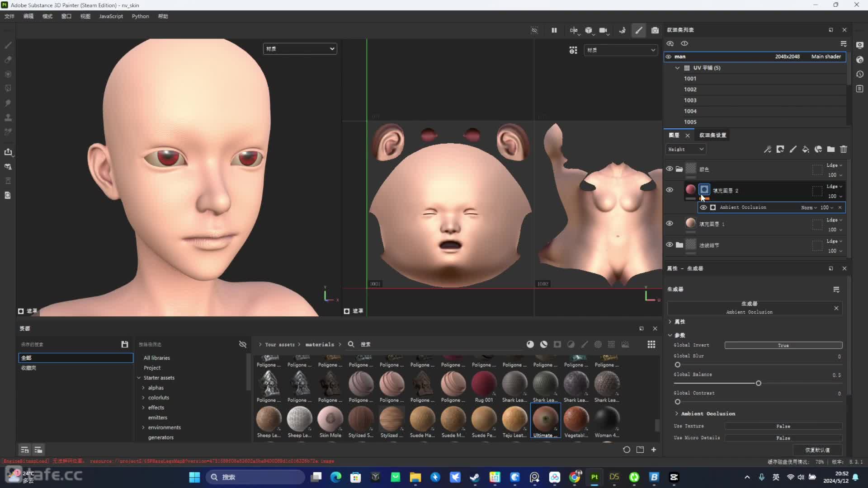Expand the environments folder in asset tree
Screen dimensions: 868x488
(x=144, y=427)
